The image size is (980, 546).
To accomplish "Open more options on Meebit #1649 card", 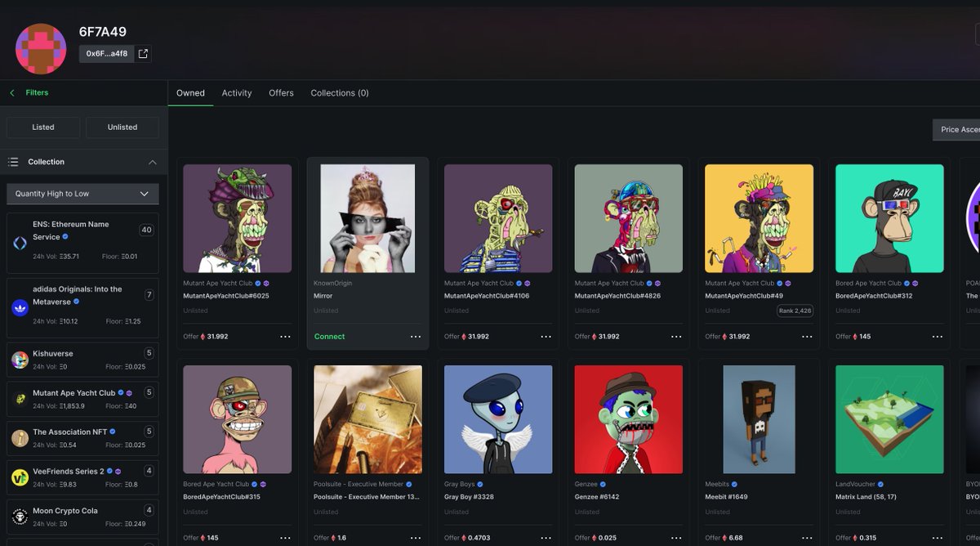I will 807,538.
